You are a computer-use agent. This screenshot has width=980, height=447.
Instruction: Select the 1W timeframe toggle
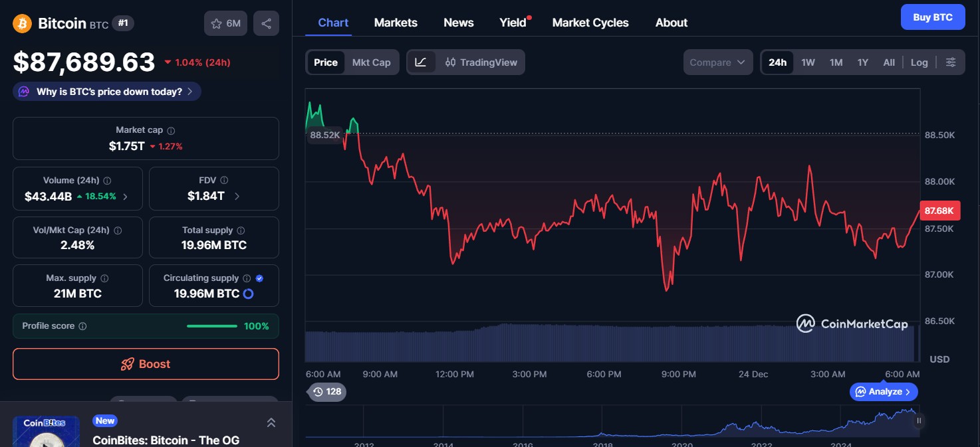point(808,62)
